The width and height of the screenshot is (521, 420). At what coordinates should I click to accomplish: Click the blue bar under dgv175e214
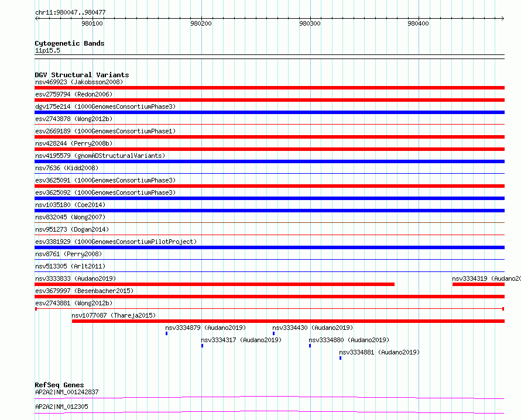269,112
